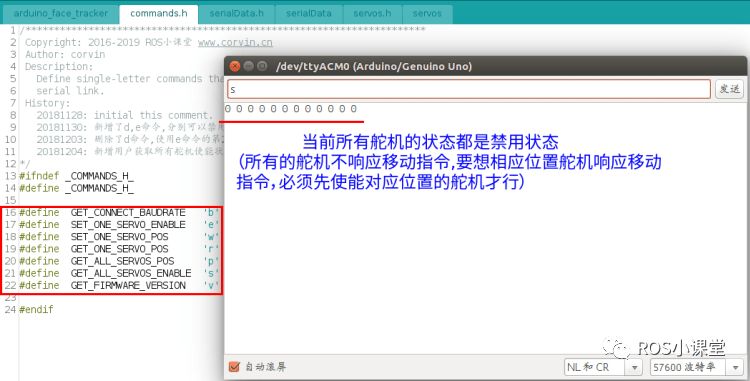Click the SET_ONE_SERVO_POS define line
The height and width of the screenshot is (381, 750).
click(x=119, y=237)
